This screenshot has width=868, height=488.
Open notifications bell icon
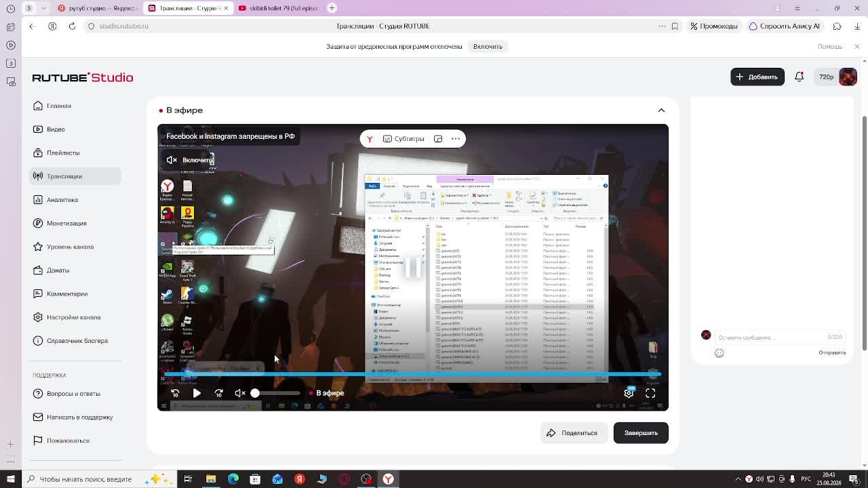(799, 77)
